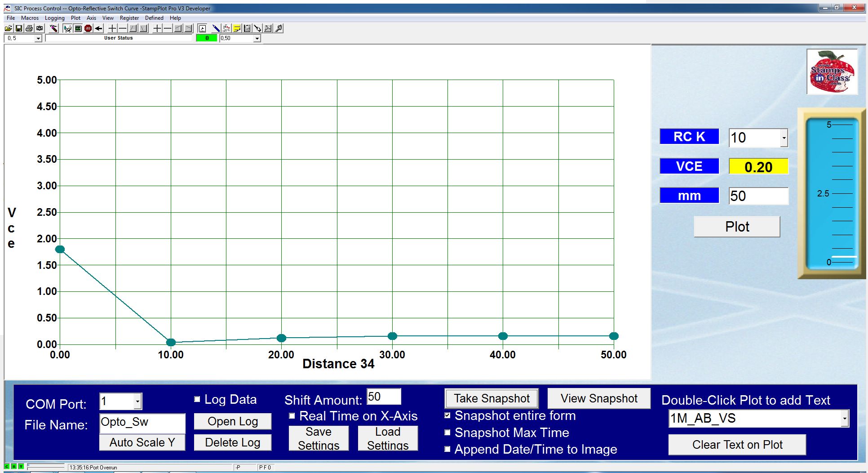Open the Logging menu
Image resolution: width=868 pixels, height=473 pixels.
(x=54, y=18)
